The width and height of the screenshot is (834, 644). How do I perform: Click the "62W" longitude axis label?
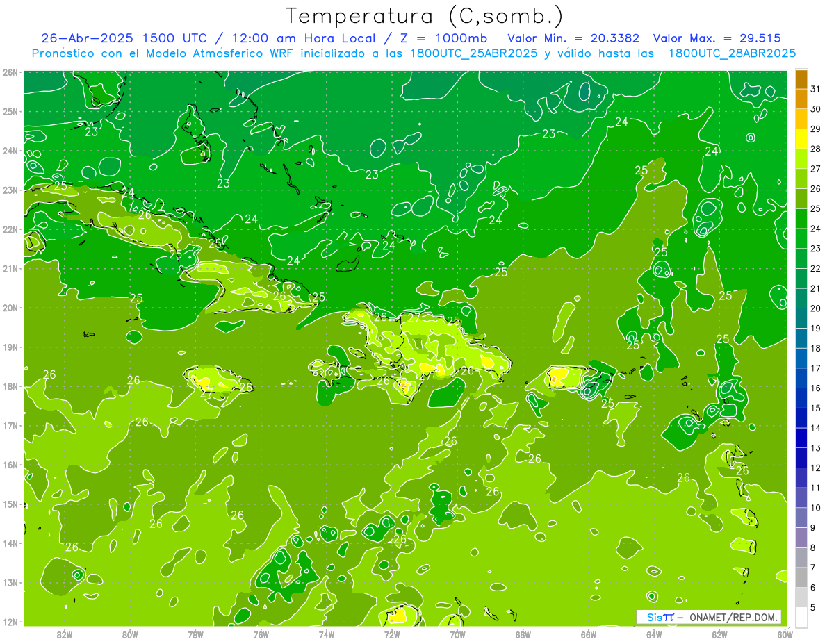(719, 634)
